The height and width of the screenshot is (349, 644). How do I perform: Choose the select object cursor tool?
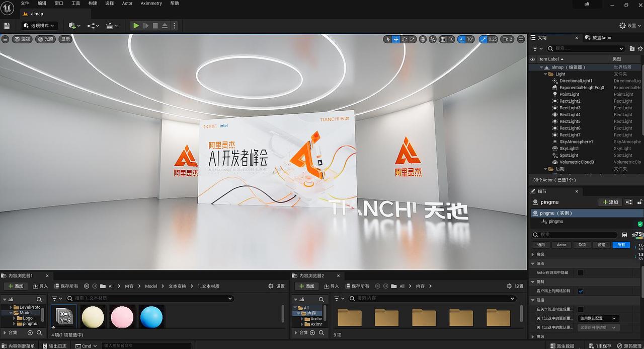(x=387, y=39)
